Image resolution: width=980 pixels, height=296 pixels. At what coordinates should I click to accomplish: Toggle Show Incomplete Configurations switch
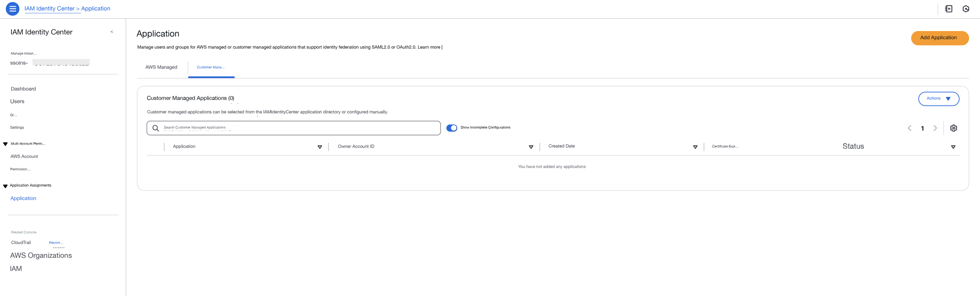451,128
